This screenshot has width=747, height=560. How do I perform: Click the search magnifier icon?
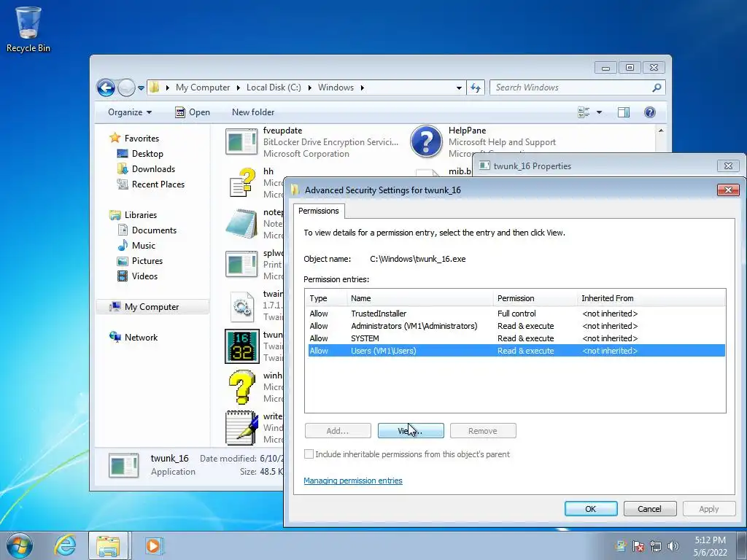657,87
